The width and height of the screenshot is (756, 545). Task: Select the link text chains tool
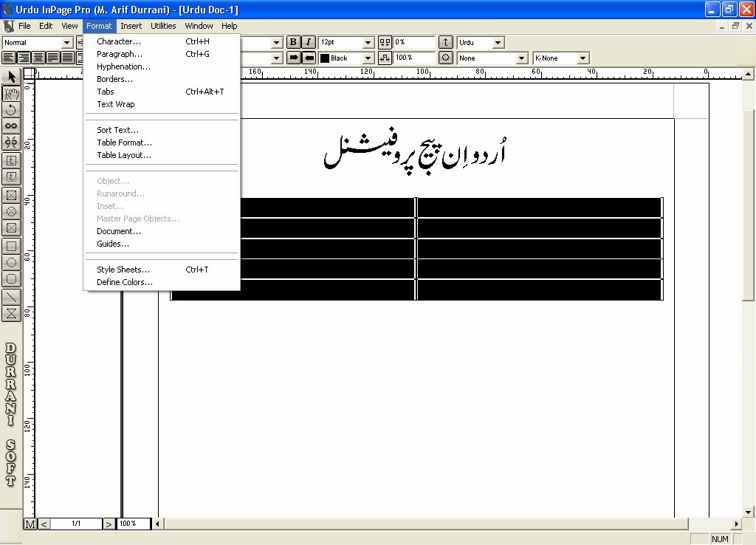[x=11, y=127]
